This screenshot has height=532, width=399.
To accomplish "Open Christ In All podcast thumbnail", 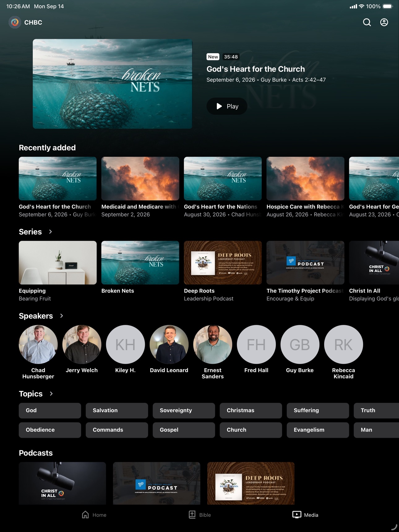I will point(62,483).
